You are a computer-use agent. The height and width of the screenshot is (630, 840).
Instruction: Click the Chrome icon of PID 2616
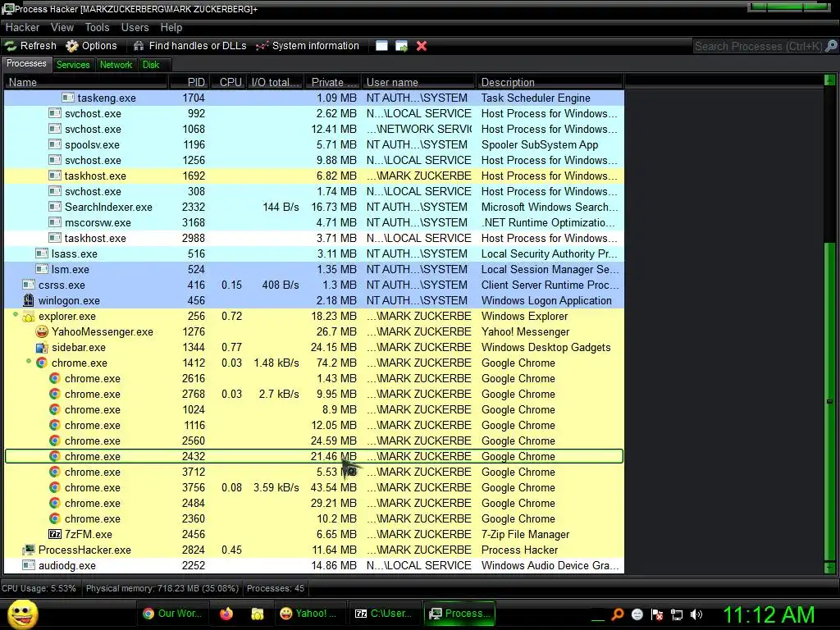[x=55, y=378]
